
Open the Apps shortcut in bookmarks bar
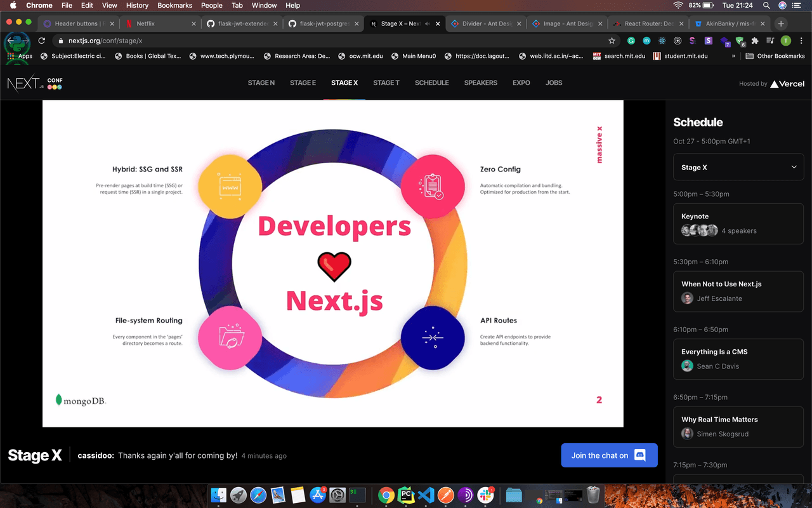[20, 56]
